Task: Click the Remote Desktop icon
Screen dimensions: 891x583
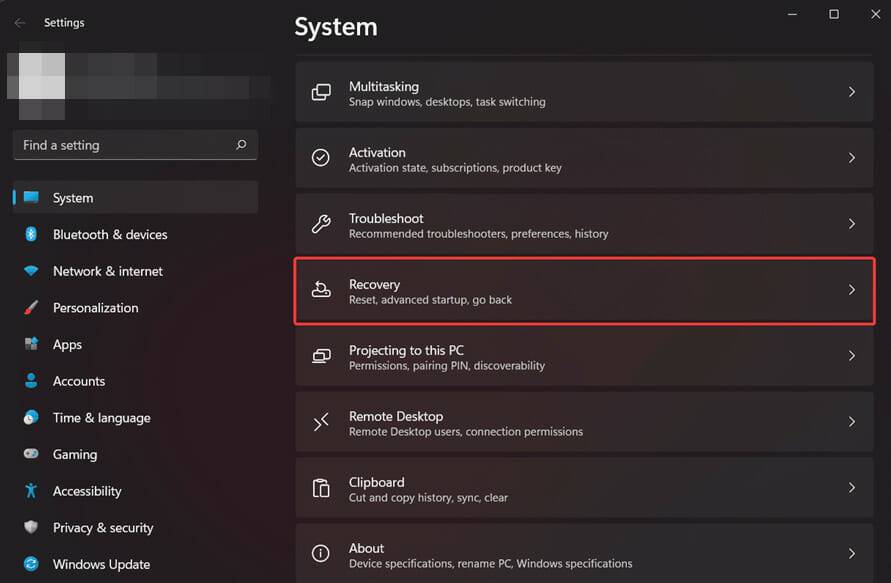Action: coord(320,422)
